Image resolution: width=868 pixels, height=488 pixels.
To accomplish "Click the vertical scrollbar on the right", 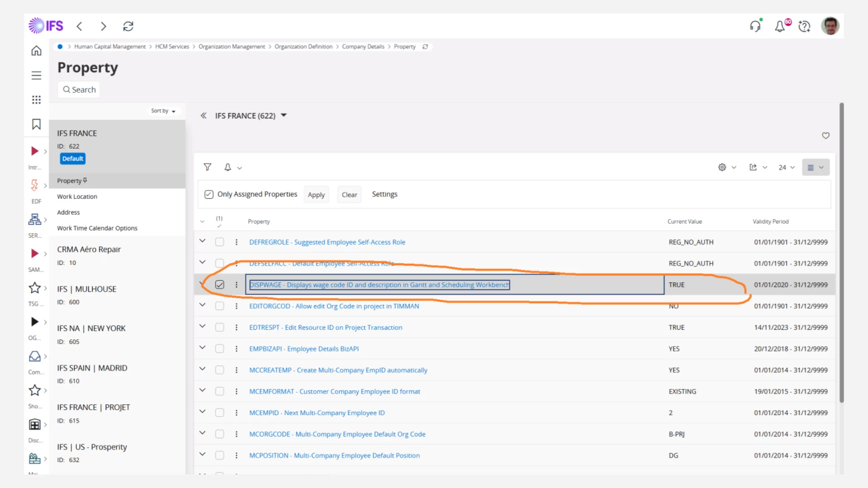I will 841,253.
